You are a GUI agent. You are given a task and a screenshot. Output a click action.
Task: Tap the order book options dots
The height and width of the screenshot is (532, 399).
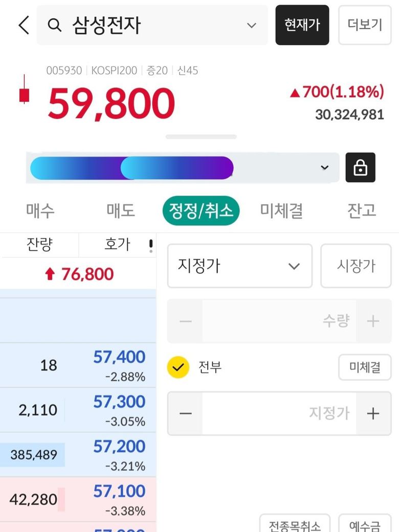[150, 246]
